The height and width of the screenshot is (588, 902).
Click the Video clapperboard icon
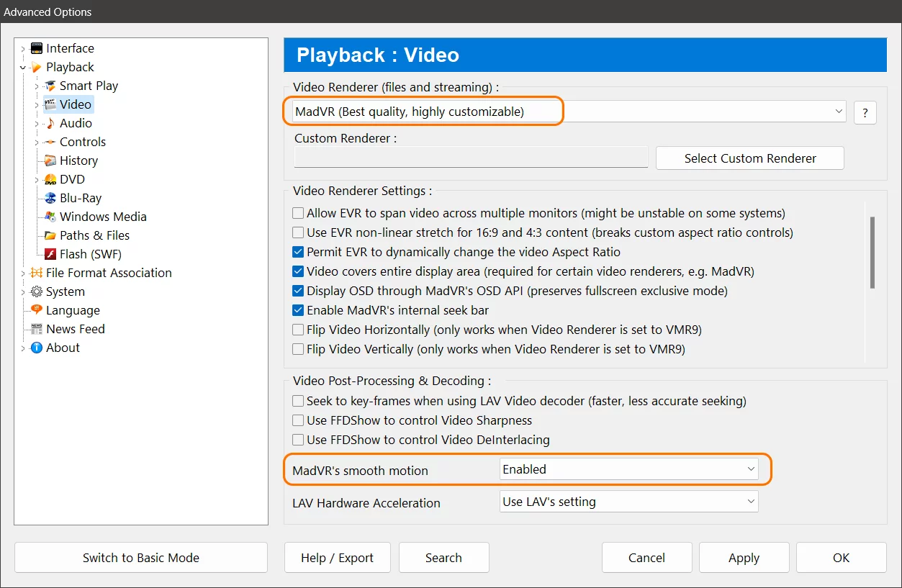pyautogui.click(x=50, y=104)
